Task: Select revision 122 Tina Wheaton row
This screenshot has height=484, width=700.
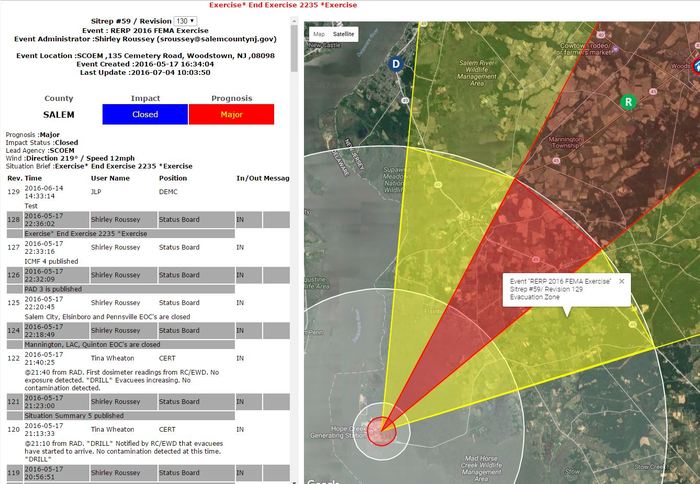Action: pyautogui.click(x=148, y=358)
